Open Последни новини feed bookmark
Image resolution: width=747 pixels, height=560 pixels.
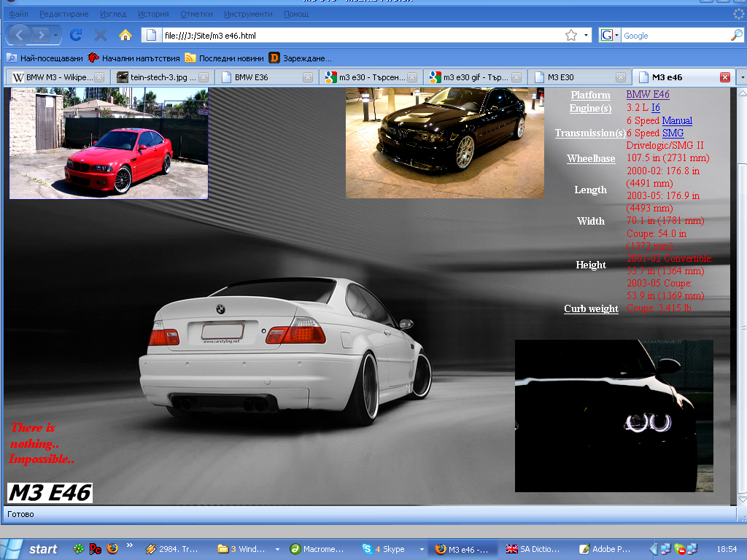[225, 58]
